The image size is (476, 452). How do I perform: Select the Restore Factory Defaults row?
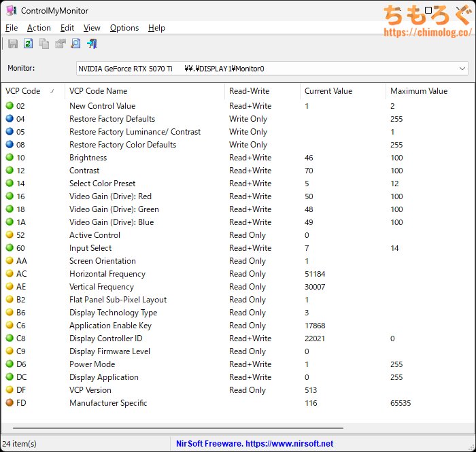[x=238, y=119]
